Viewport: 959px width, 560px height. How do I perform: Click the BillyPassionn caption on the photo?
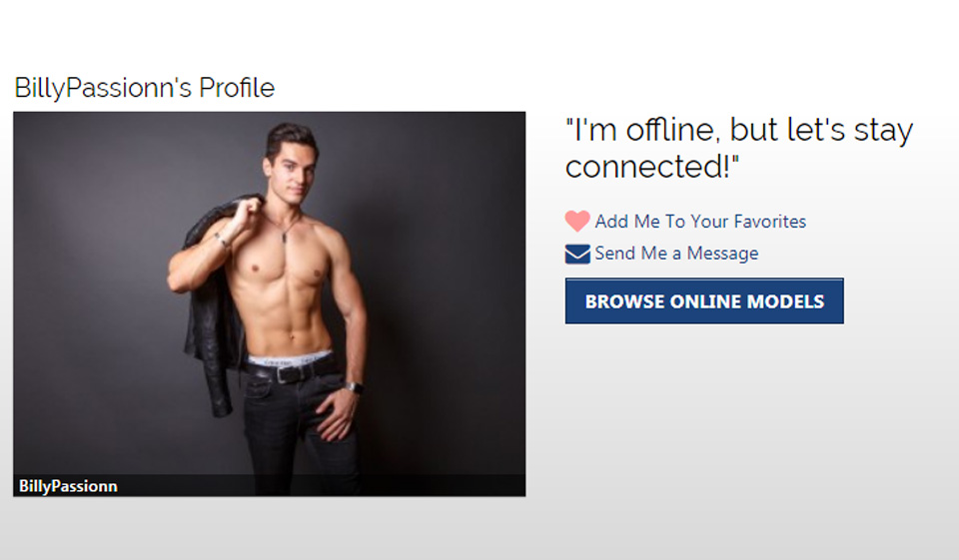pos(68,486)
